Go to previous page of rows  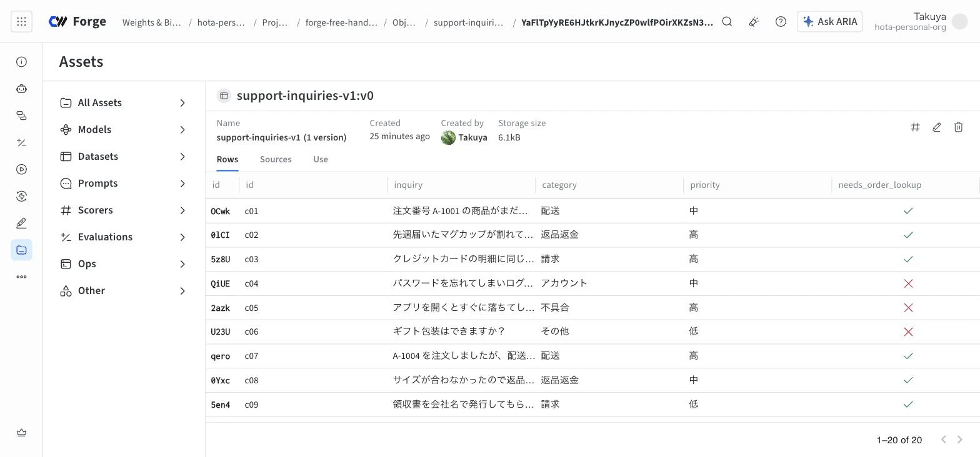point(944,440)
